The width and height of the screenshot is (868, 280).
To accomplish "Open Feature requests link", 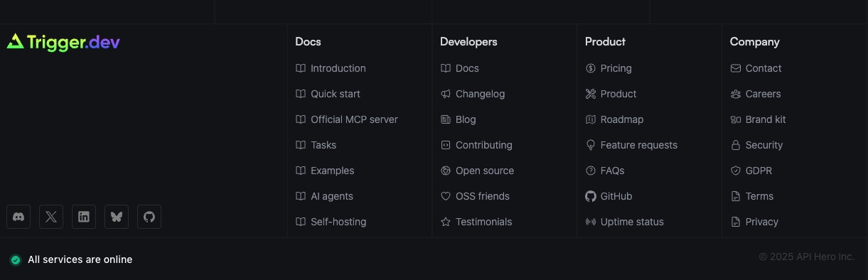I will pos(639,145).
